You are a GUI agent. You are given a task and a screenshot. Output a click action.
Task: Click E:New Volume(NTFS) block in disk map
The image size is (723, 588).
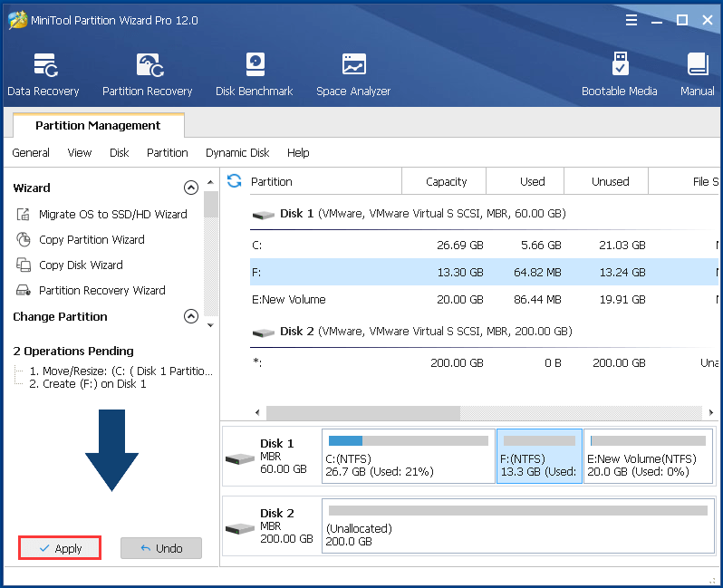649,456
